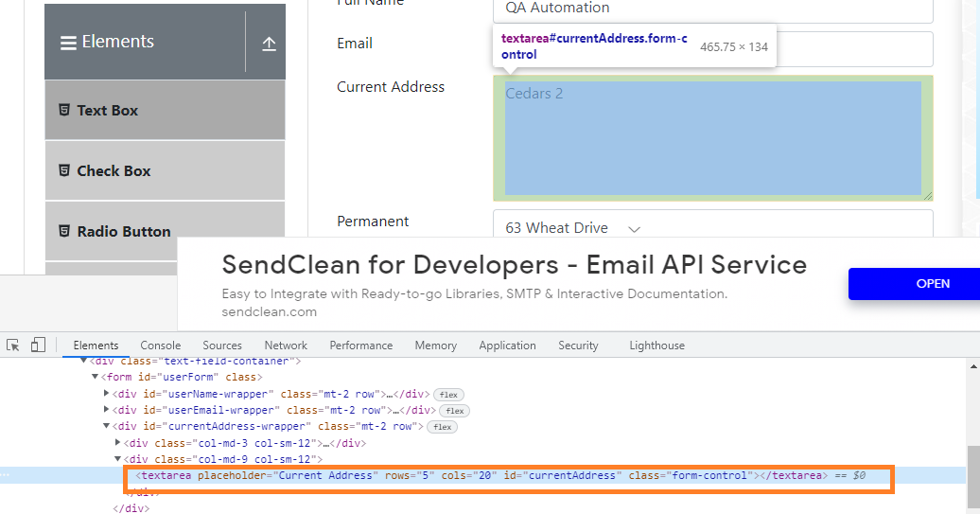
Task: Activate the DevTools inspect element picker icon
Action: click(12, 346)
